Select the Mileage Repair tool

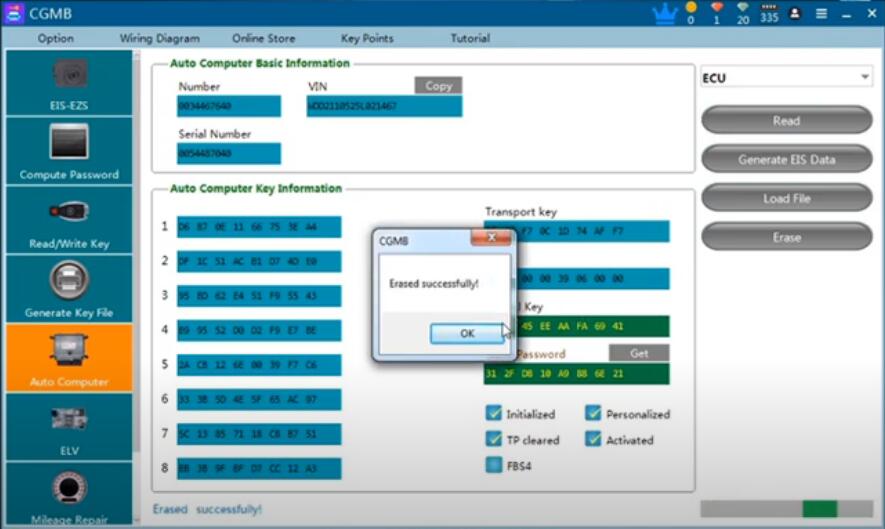69,494
